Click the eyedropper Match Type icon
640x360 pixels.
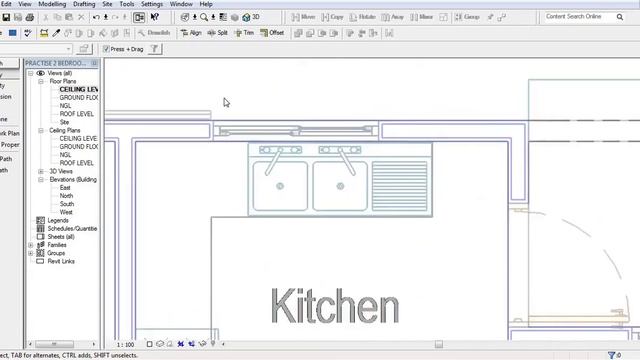point(56,33)
